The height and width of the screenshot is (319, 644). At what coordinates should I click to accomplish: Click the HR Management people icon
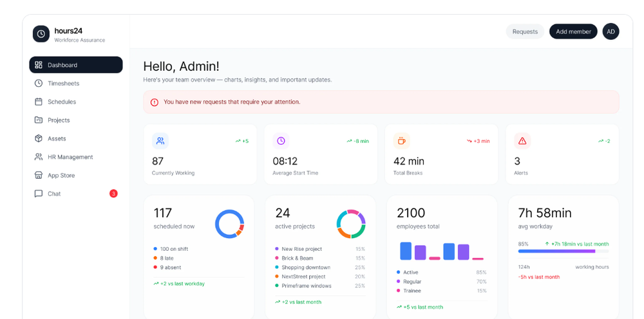click(39, 157)
